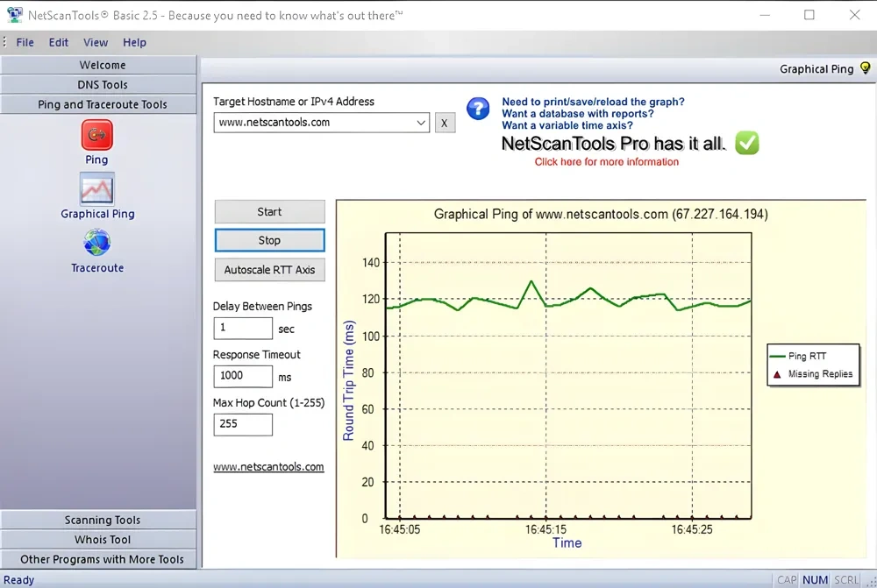Expand Other Programs with More Tools

98,559
